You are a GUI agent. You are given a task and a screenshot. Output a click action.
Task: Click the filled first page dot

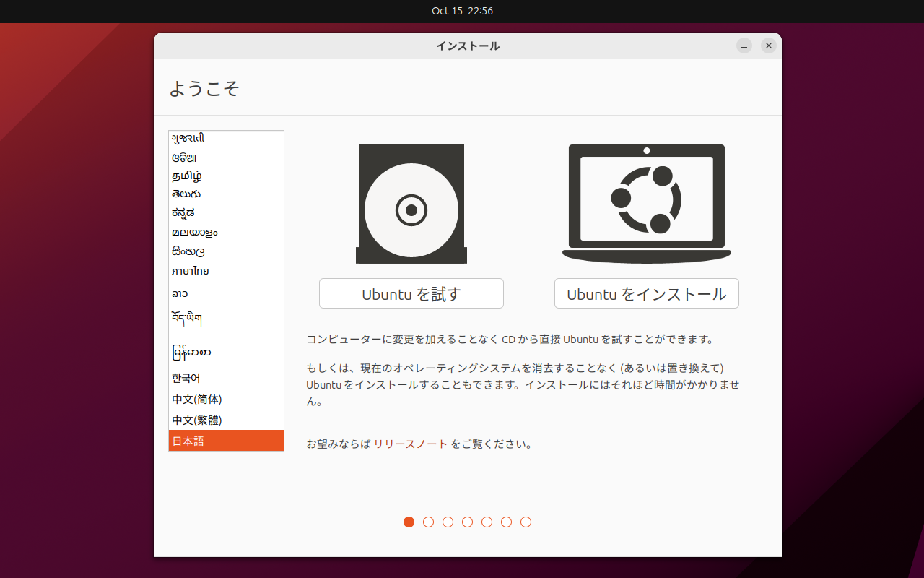[409, 522]
